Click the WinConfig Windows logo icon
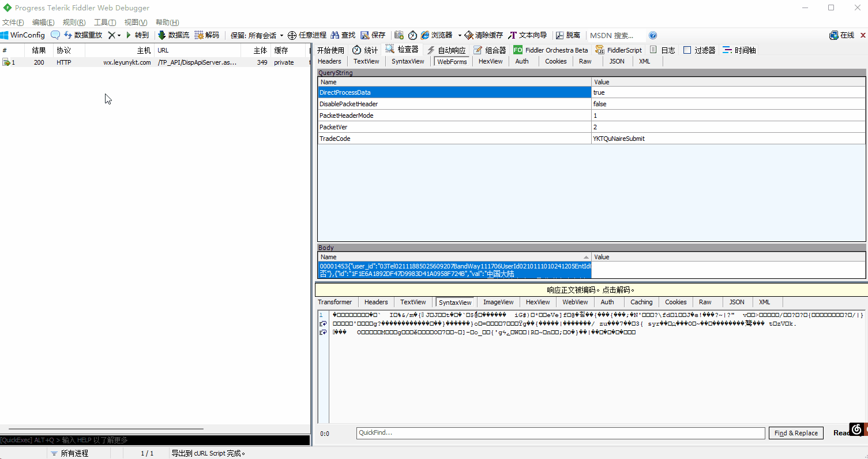868x459 pixels. click(x=5, y=35)
